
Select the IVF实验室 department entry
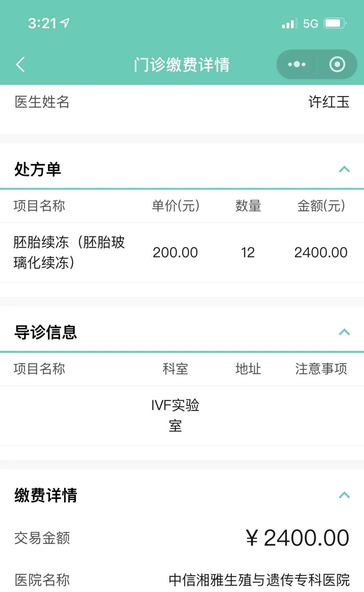click(176, 415)
